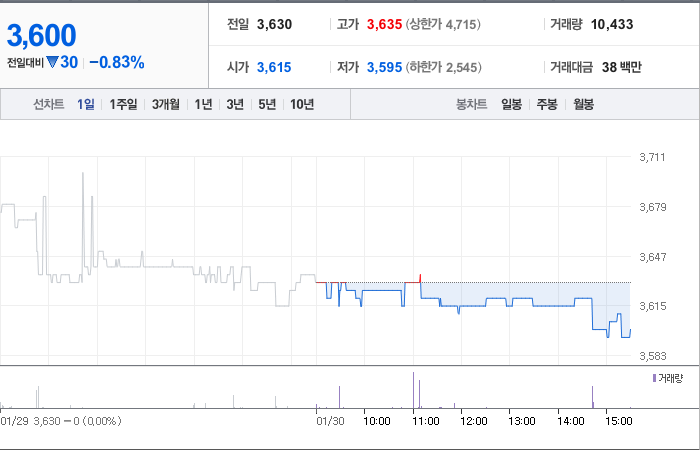Click the tallest volume bar at 11:00
The width and height of the screenshot is (700, 450).
point(413,390)
